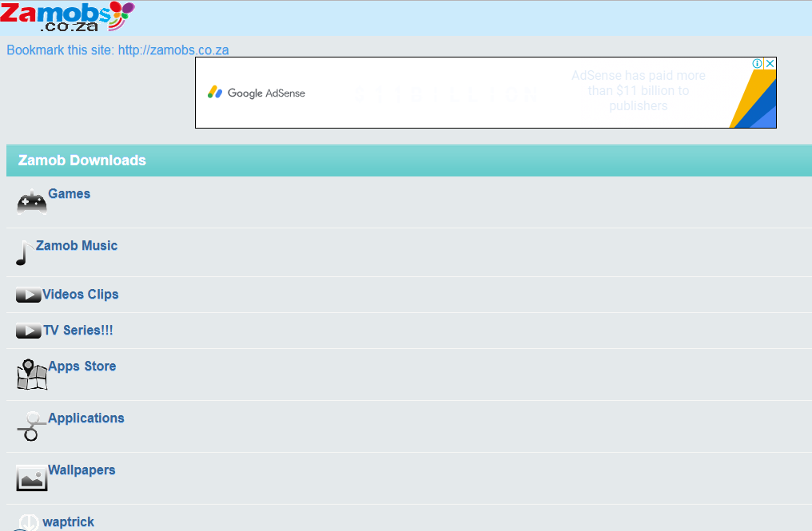Viewport: 812px width, 531px height.
Task: Open the Games link
Action: click(69, 194)
